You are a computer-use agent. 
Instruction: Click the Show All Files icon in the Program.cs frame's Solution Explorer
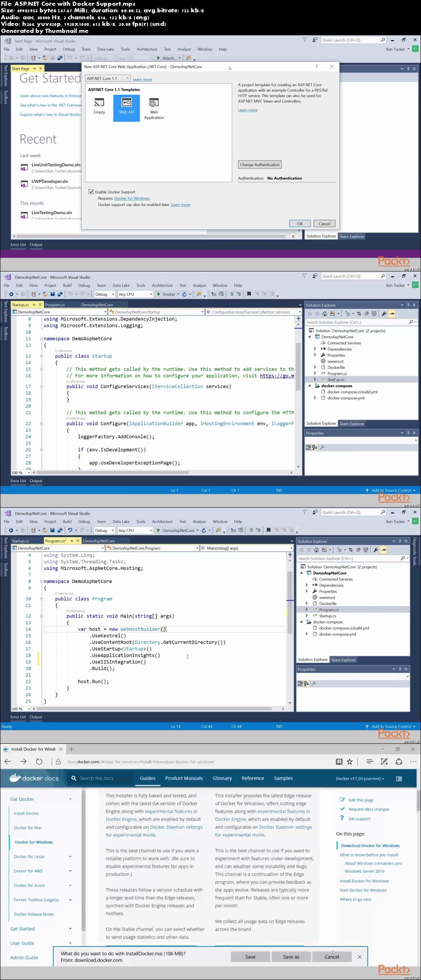365,550
